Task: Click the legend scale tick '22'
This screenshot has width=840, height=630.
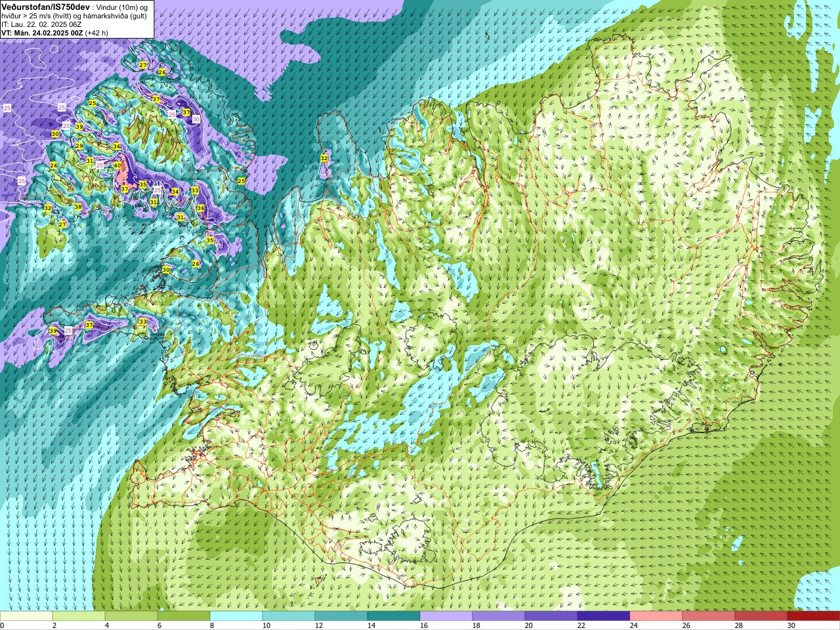Action: [581, 625]
